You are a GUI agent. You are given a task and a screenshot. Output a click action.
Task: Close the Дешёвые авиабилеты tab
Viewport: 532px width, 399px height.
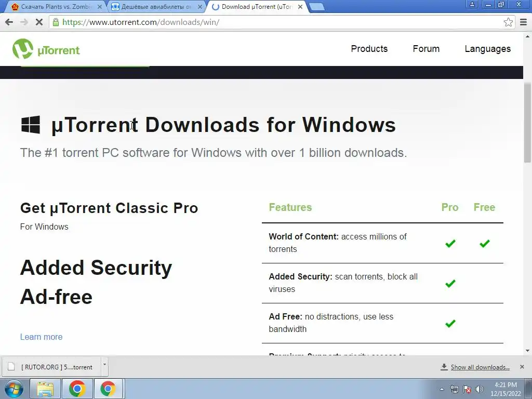200,7
